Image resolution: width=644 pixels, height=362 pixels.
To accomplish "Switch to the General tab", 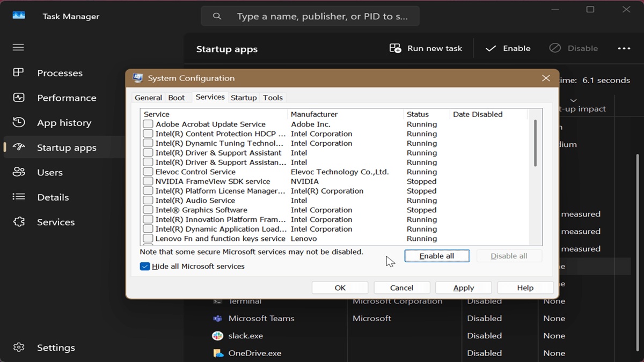I will tap(148, 98).
